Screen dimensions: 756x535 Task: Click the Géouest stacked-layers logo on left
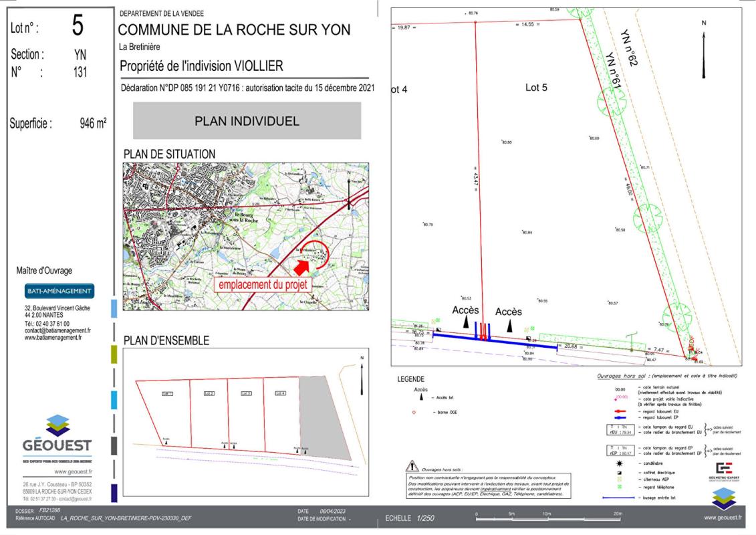click(x=57, y=425)
